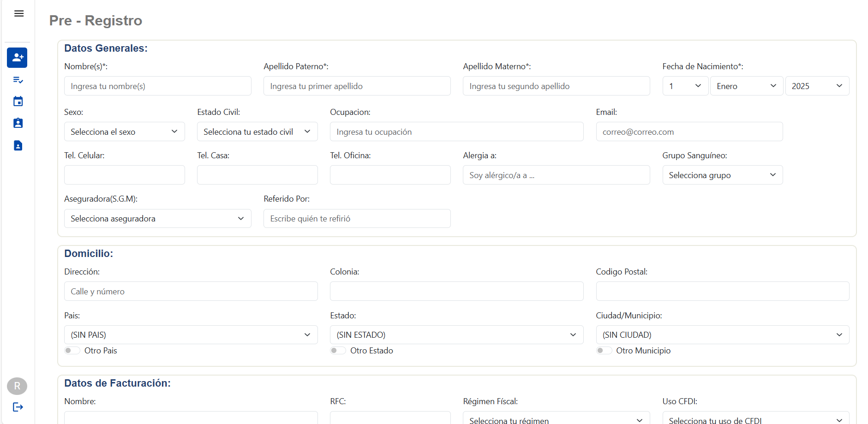Open the Aseguradora selection dropdown

[x=157, y=219]
